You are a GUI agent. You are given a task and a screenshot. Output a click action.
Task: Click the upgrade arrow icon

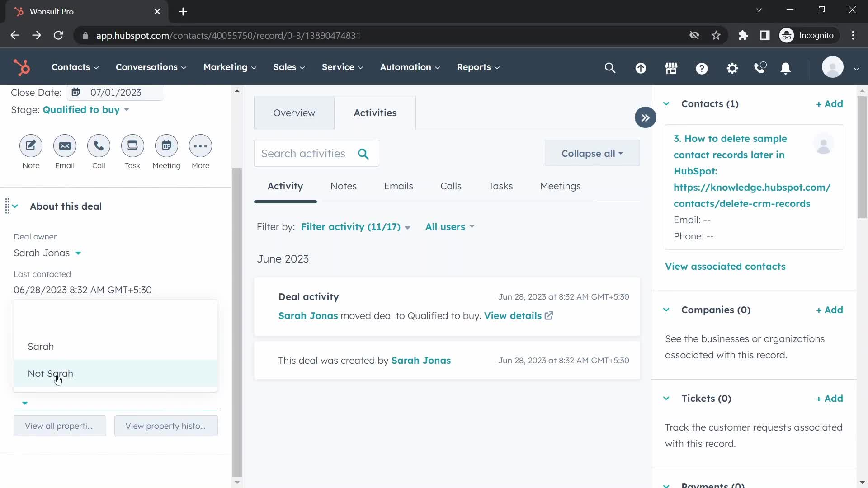pyautogui.click(x=641, y=68)
